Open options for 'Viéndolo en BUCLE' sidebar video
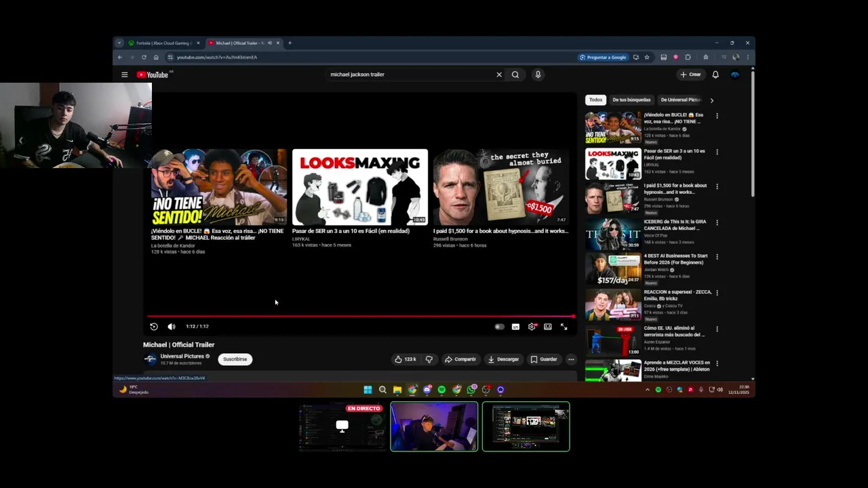Image resolution: width=868 pixels, height=488 pixels. pyautogui.click(x=717, y=116)
